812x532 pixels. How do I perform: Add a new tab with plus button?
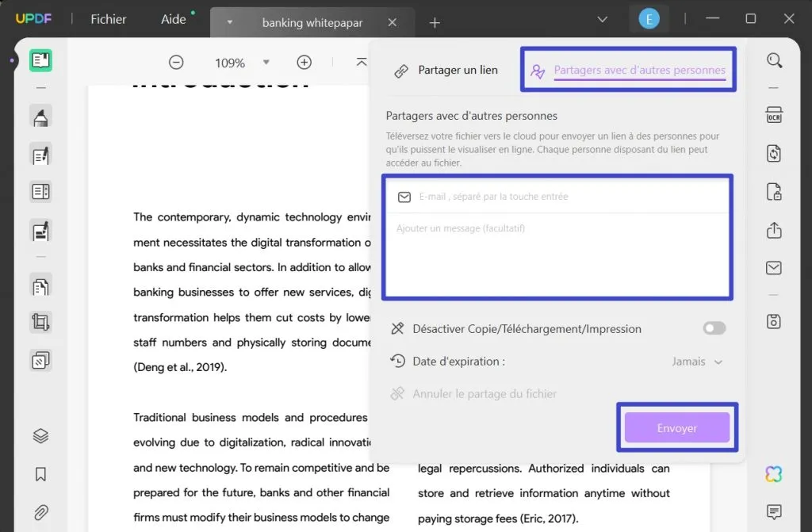point(435,23)
